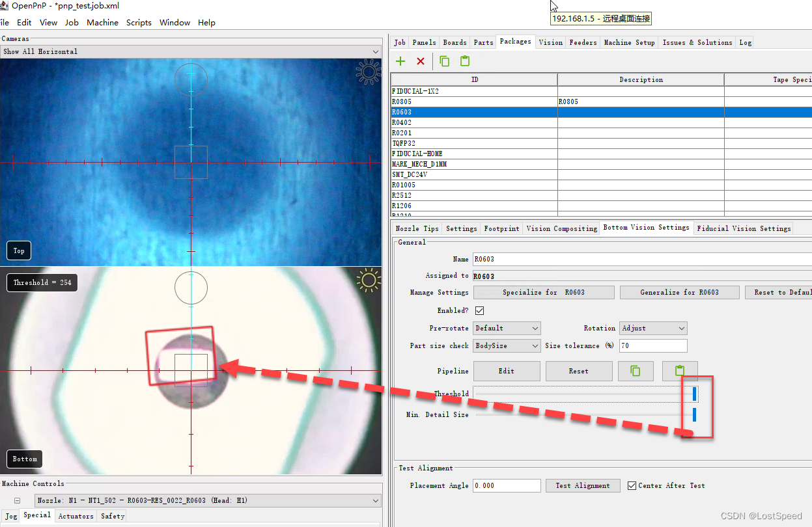
Task: Click the Top camera label
Action: click(x=19, y=250)
